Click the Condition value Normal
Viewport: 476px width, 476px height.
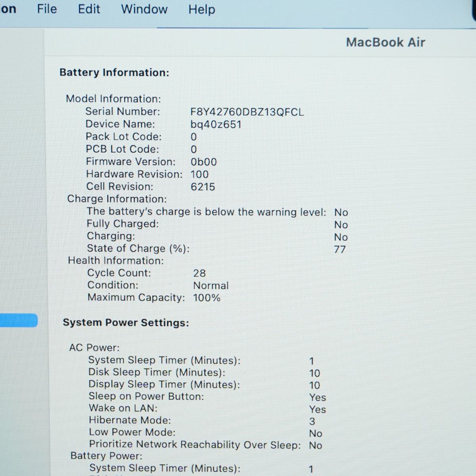[x=211, y=286]
